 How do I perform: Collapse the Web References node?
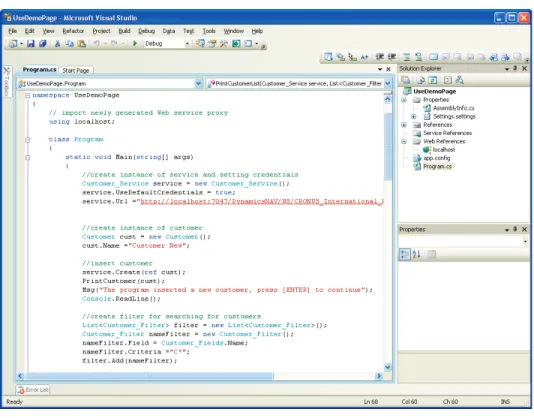point(404,141)
